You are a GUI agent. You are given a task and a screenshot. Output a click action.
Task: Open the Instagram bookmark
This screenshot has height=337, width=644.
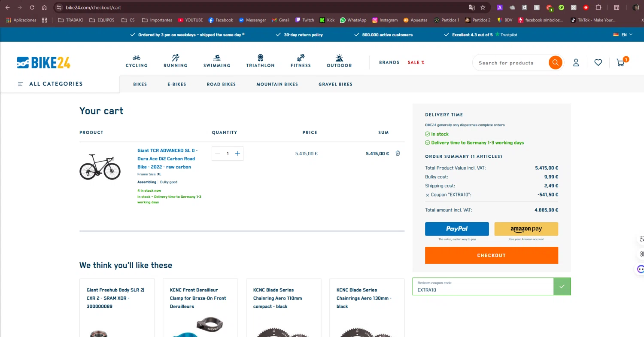tap(385, 20)
